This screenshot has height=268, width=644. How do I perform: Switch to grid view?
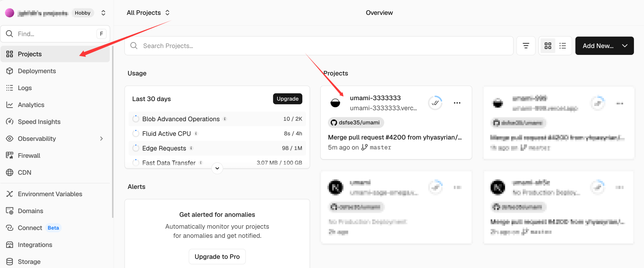(548, 46)
